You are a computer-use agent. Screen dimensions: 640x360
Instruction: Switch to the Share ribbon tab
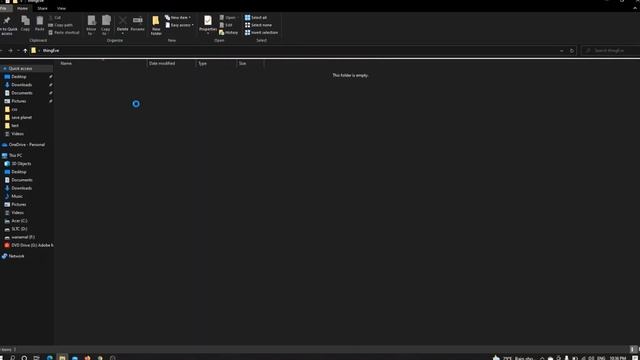click(42, 8)
